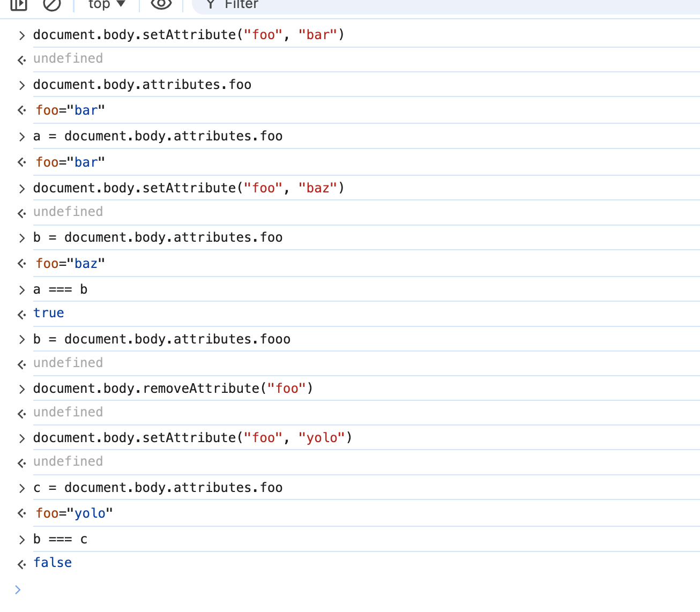Screen dimensions: 700x612
Task: Clear the console with the block icon
Action: [51, 4]
